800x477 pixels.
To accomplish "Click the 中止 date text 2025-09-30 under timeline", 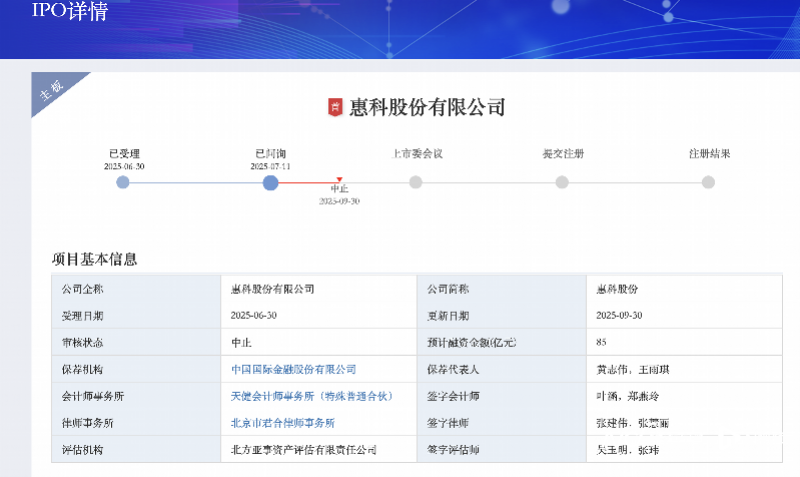I will 339,201.
